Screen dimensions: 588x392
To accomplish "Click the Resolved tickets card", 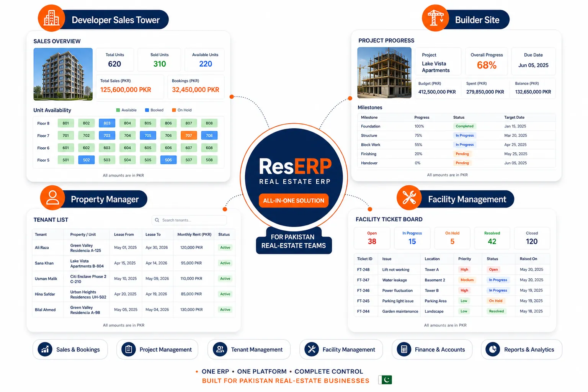I will pos(492,238).
